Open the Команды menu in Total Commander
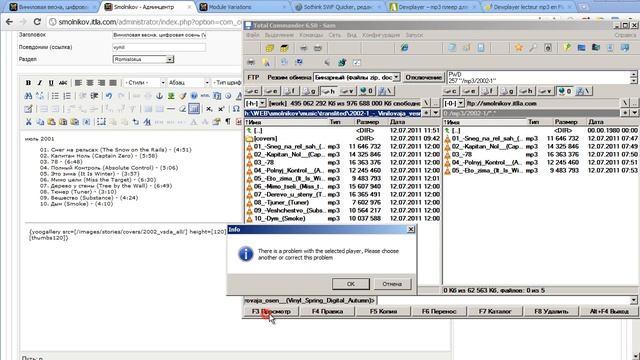The image size is (640, 360). point(311,35)
